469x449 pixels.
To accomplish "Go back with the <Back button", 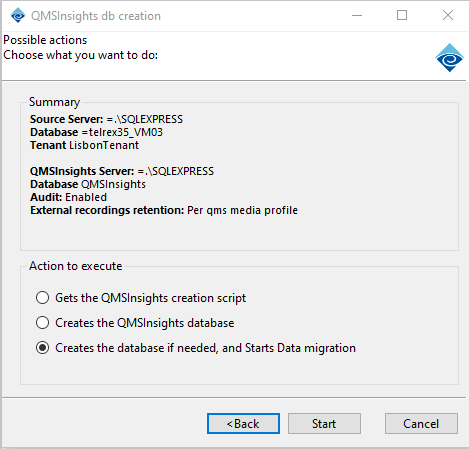I will click(x=243, y=424).
